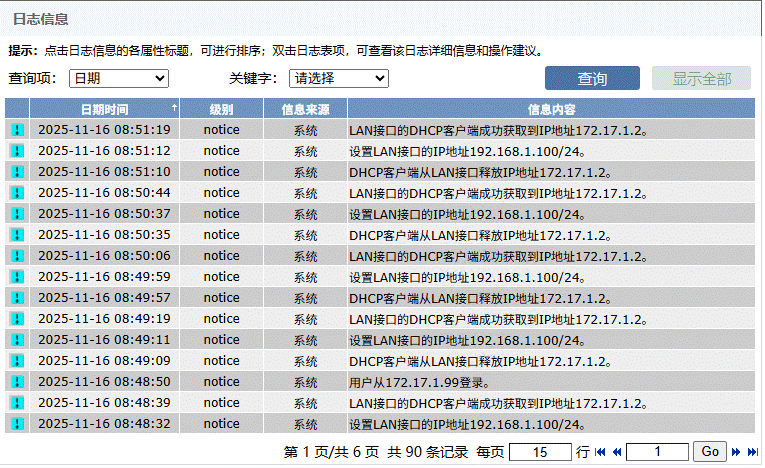Go to first page arrow icon
The width and height of the screenshot is (765, 468).
pyautogui.click(x=600, y=452)
